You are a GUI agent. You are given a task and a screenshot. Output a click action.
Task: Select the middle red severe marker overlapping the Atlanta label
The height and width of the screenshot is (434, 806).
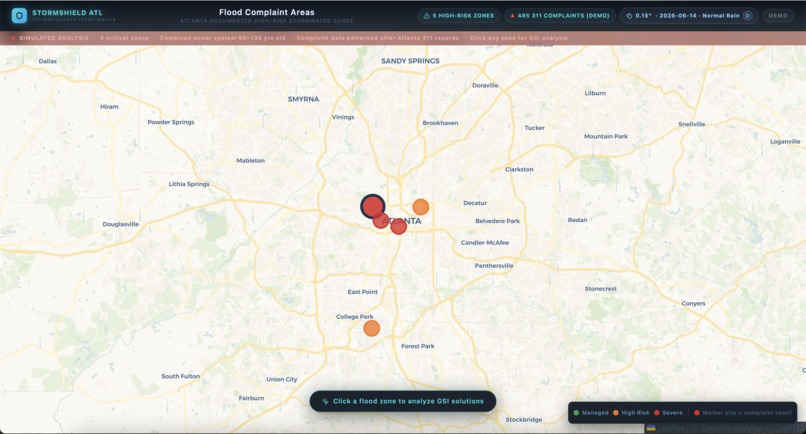coord(381,221)
